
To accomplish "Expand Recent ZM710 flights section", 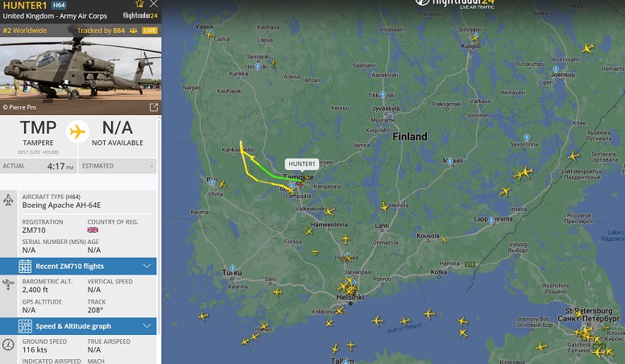I will (x=78, y=266).
